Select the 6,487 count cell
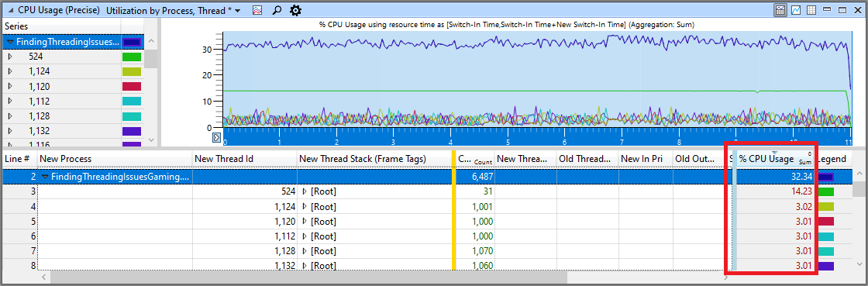This screenshot has height=286, width=868. (475, 177)
